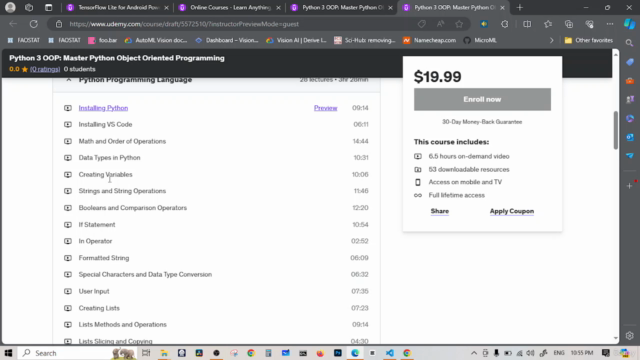Toggle Split screen icon
640x360 pixels.
point(527,24)
